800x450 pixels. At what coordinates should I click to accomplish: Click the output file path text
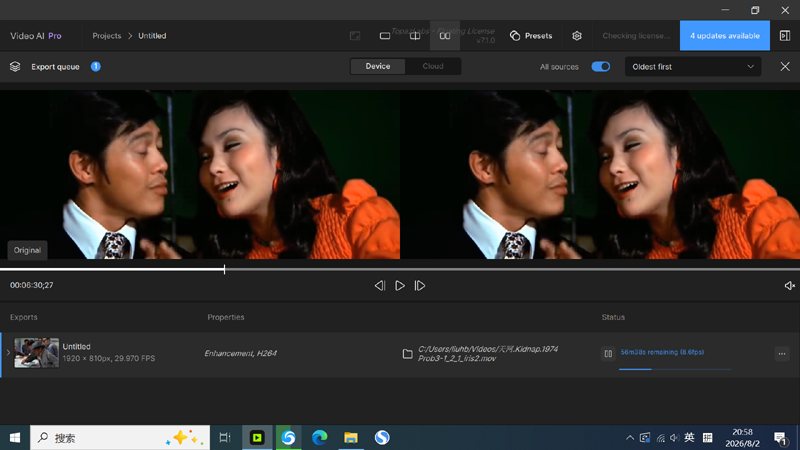(x=488, y=354)
